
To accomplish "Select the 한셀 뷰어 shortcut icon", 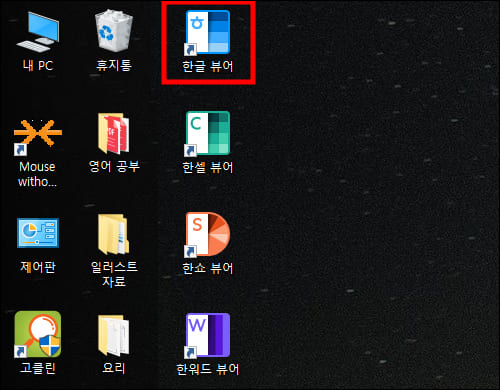I will (208, 133).
